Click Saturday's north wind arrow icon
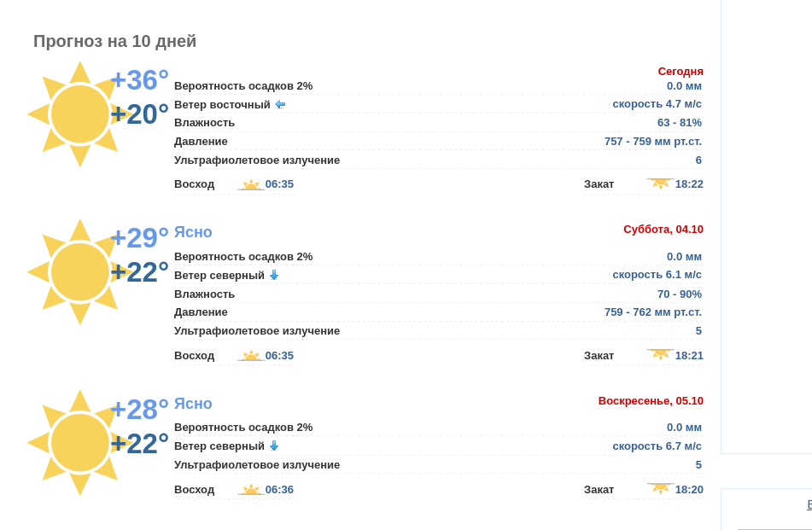 274,276
